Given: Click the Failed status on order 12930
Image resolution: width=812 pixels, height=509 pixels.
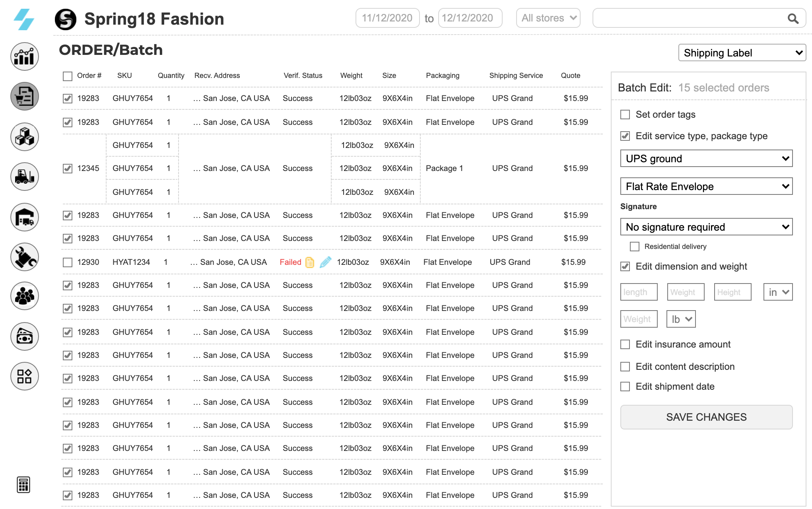Looking at the screenshot, I should (291, 262).
